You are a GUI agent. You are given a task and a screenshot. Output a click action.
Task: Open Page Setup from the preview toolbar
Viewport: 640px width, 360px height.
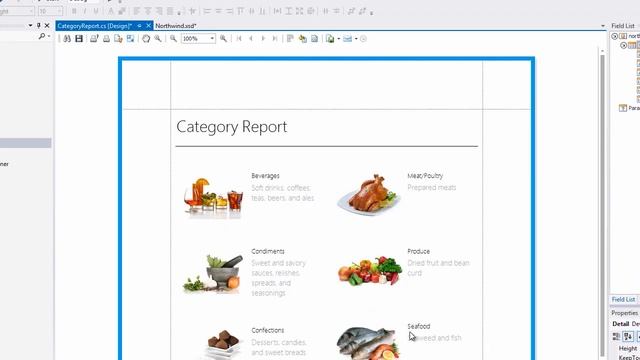click(x=118, y=39)
